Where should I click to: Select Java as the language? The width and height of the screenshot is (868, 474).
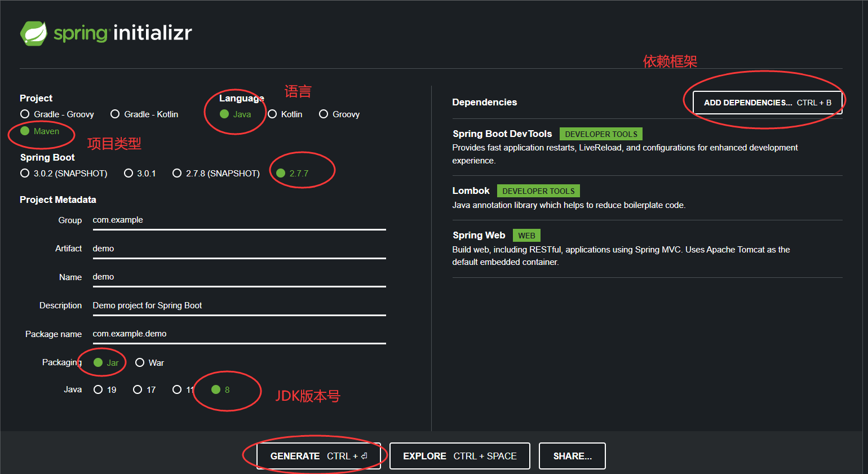pyautogui.click(x=236, y=114)
